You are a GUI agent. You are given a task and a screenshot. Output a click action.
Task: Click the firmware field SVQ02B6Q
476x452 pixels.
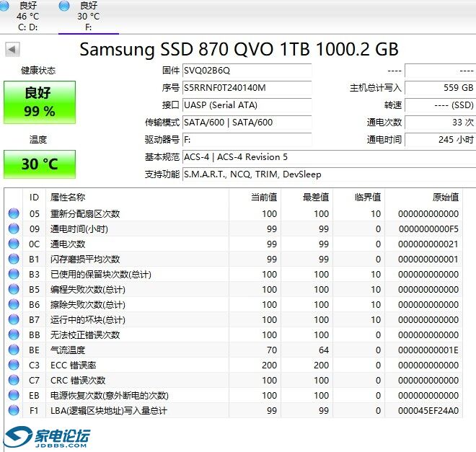click(x=247, y=71)
